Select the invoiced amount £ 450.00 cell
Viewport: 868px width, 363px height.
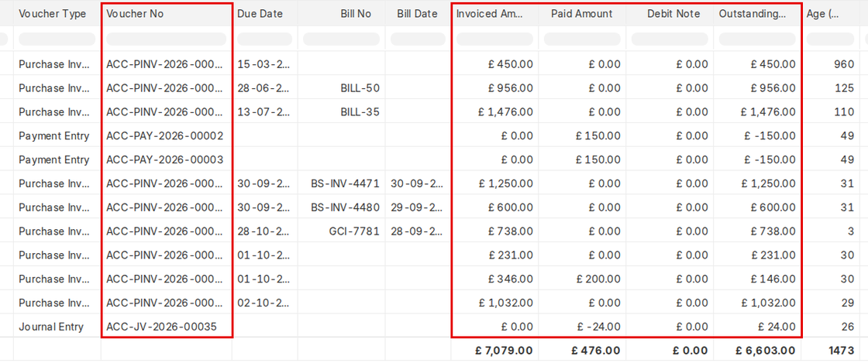[x=495, y=64]
